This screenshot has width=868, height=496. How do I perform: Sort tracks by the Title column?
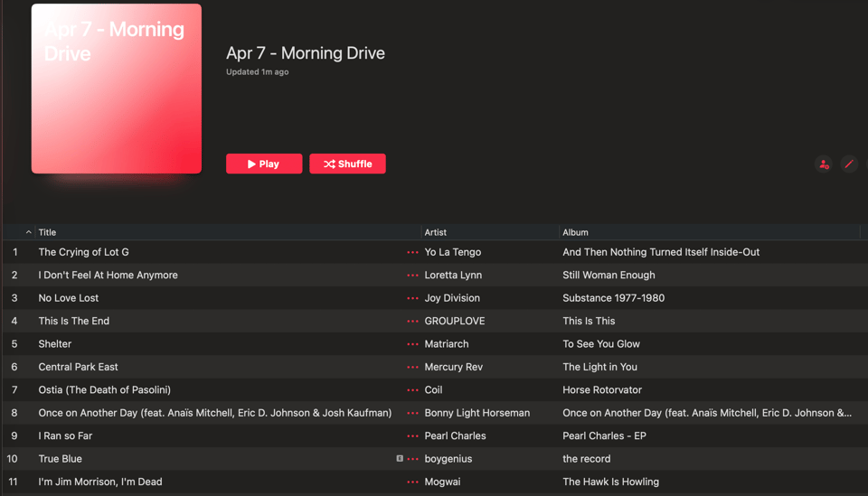(x=47, y=232)
